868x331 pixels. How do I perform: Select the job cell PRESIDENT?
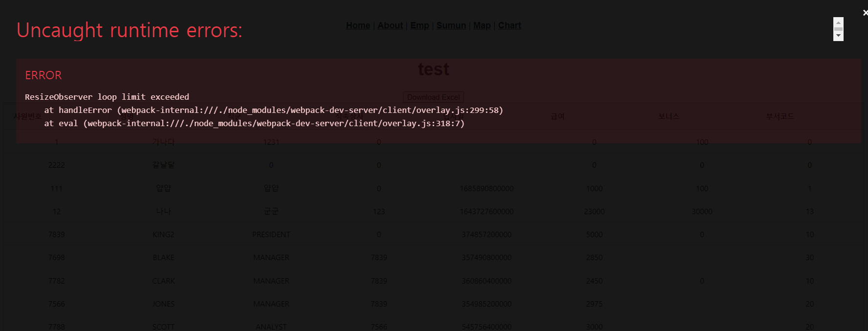coord(271,235)
